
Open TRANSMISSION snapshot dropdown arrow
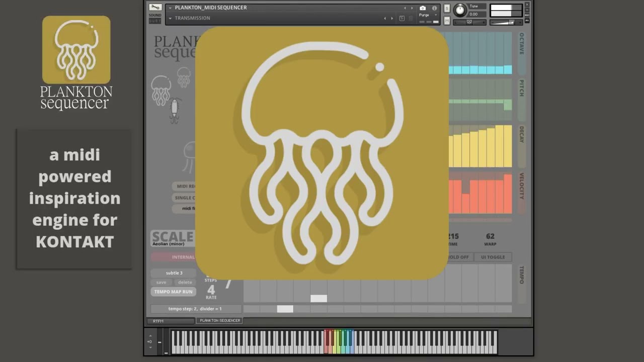(x=170, y=18)
